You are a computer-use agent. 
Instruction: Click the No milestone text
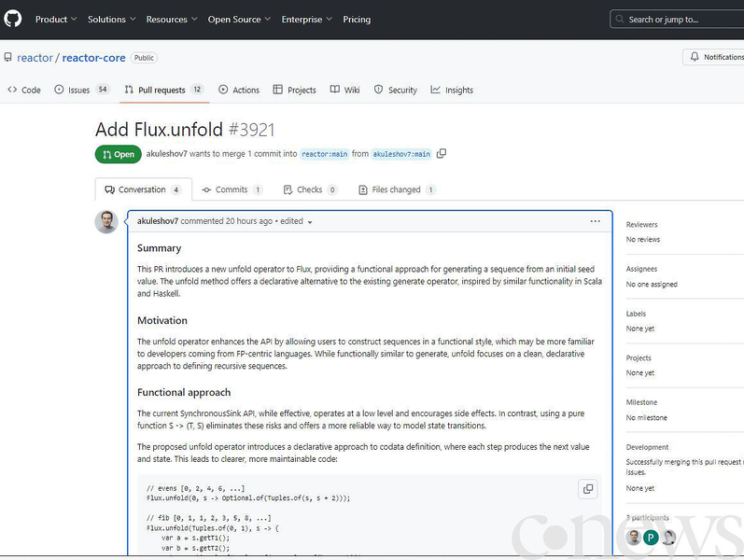646,417
